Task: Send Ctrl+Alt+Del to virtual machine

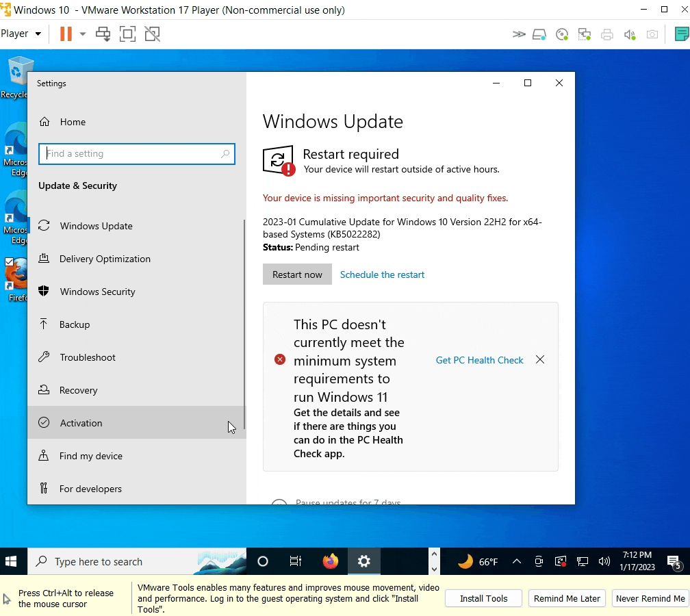Action: (103, 34)
